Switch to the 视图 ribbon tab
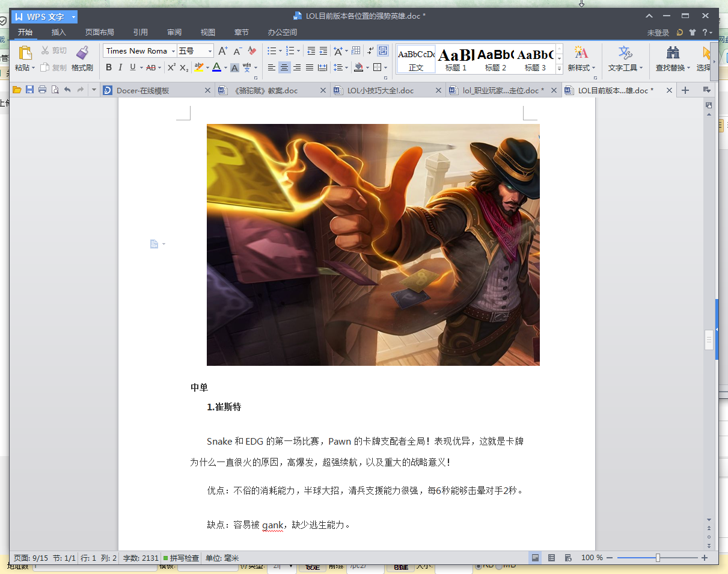Viewport: 728px width, 574px height. click(208, 32)
